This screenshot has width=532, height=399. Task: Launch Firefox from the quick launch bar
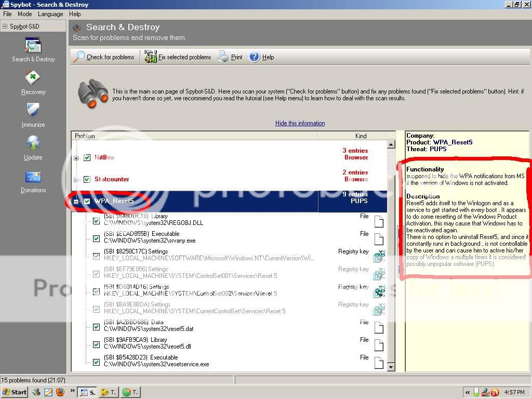coord(60,392)
